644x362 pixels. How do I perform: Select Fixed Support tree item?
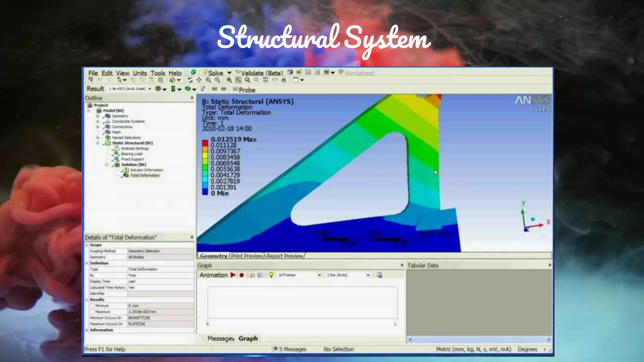[132, 159]
